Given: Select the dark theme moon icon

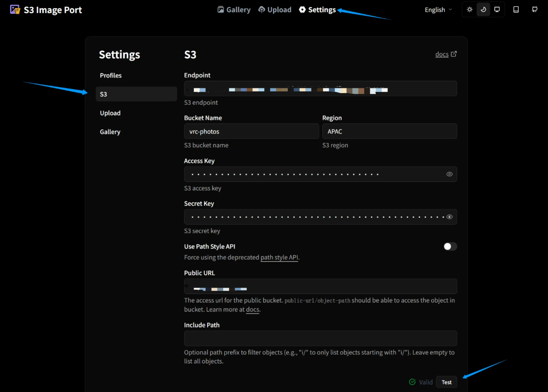Looking at the screenshot, I should [x=483, y=10].
